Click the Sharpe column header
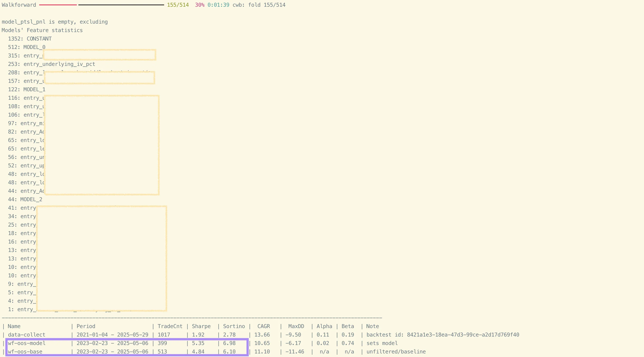This screenshot has height=357, width=644. coord(201,326)
